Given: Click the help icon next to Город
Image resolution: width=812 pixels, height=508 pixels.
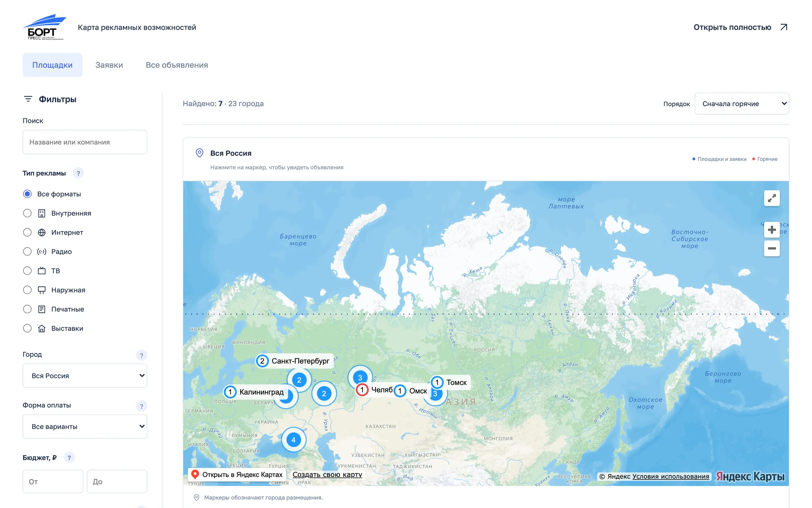Looking at the screenshot, I should pos(142,355).
